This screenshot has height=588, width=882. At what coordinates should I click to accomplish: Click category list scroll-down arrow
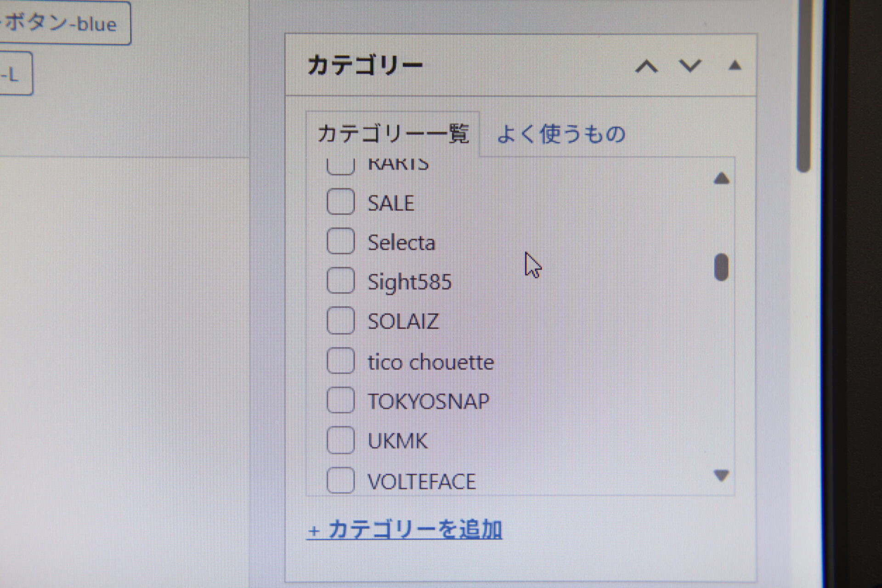pyautogui.click(x=721, y=475)
